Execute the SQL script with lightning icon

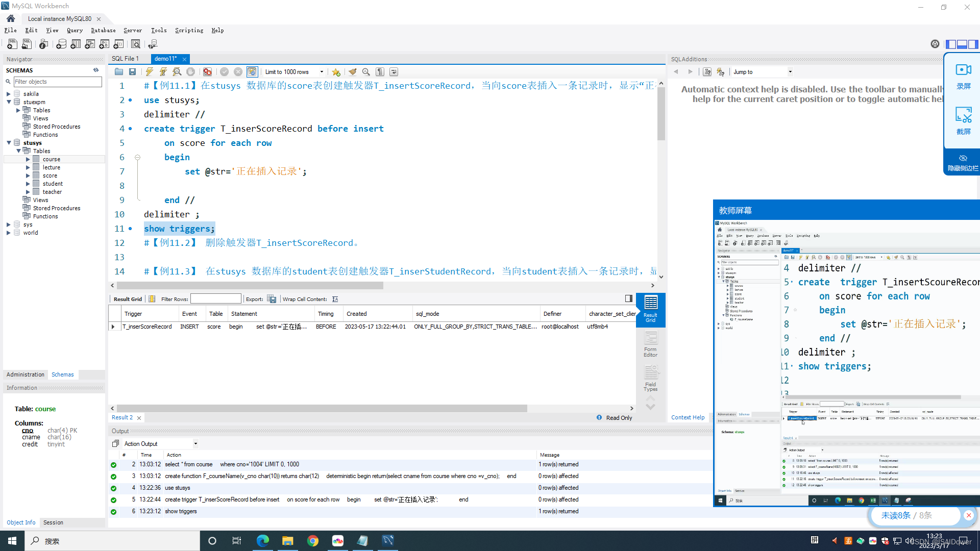149,72
